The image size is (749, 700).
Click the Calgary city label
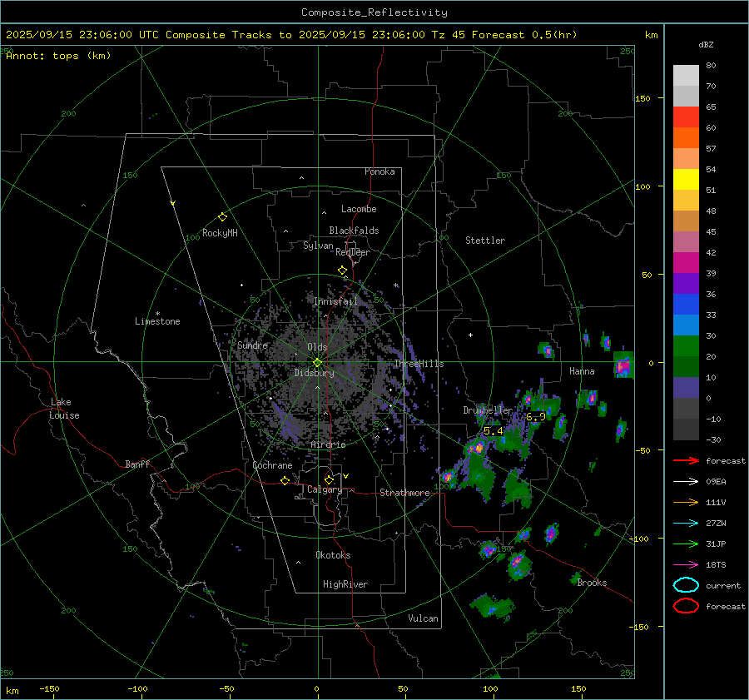point(325,489)
